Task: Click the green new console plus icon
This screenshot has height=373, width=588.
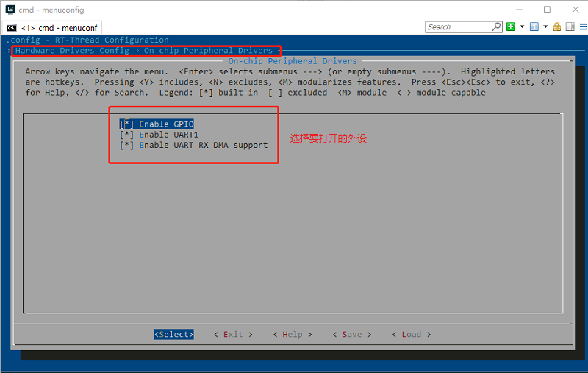Action: click(x=511, y=26)
